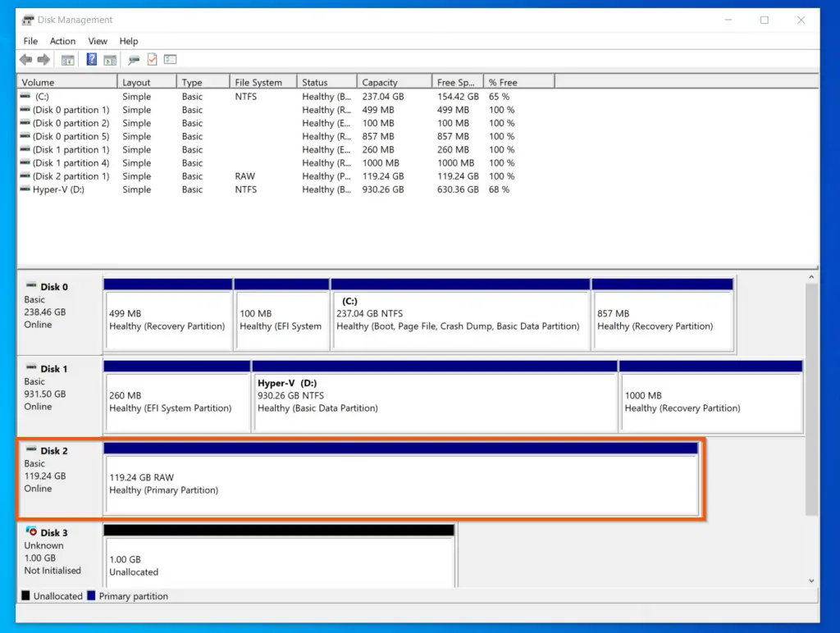Image resolution: width=840 pixels, height=633 pixels.
Task: Select the 1.00 GB Unallocated space on Disk 3
Action: (279, 557)
